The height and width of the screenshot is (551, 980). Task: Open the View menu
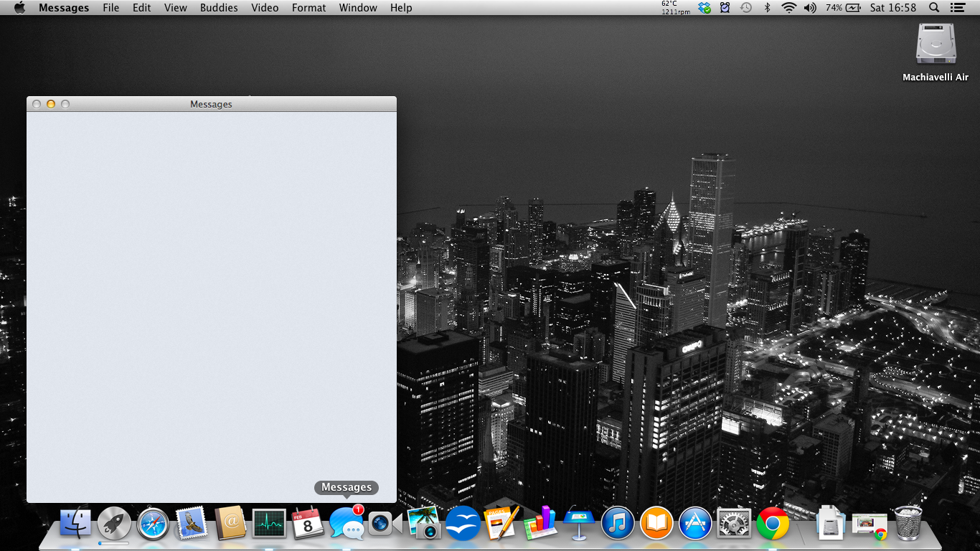click(176, 8)
